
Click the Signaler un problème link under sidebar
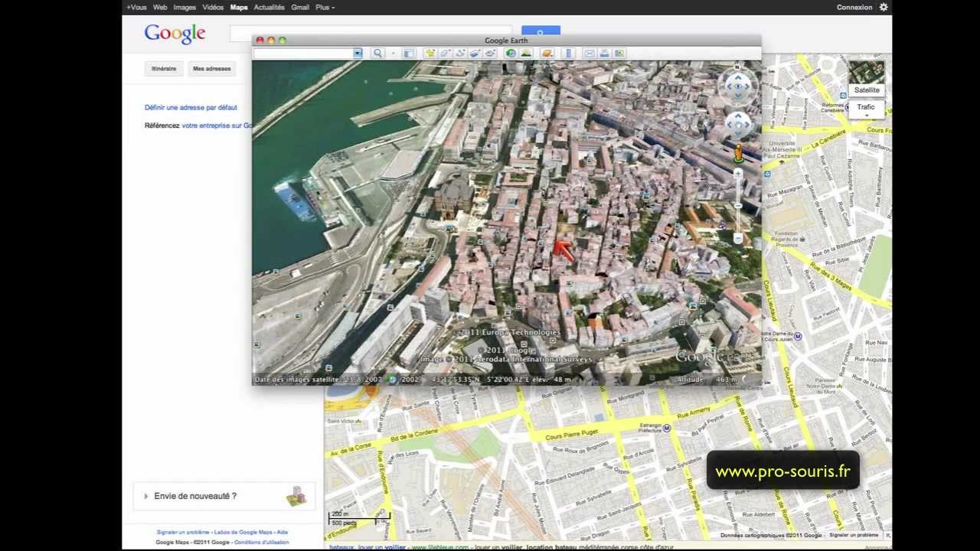[x=183, y=532]
